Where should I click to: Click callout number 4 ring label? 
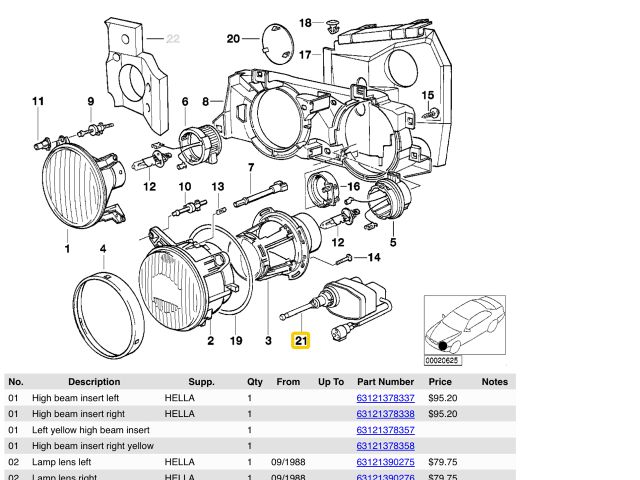(x=102, y=248)
